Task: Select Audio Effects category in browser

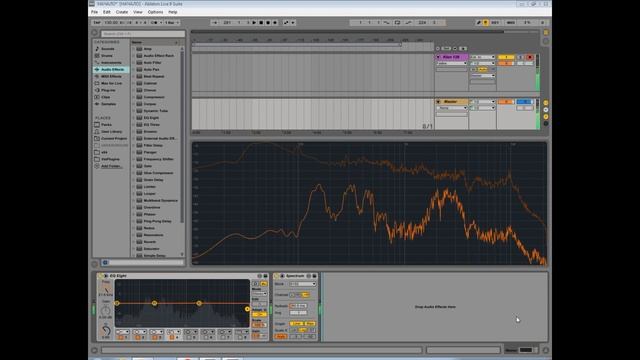Action: [x=111, y=70]
